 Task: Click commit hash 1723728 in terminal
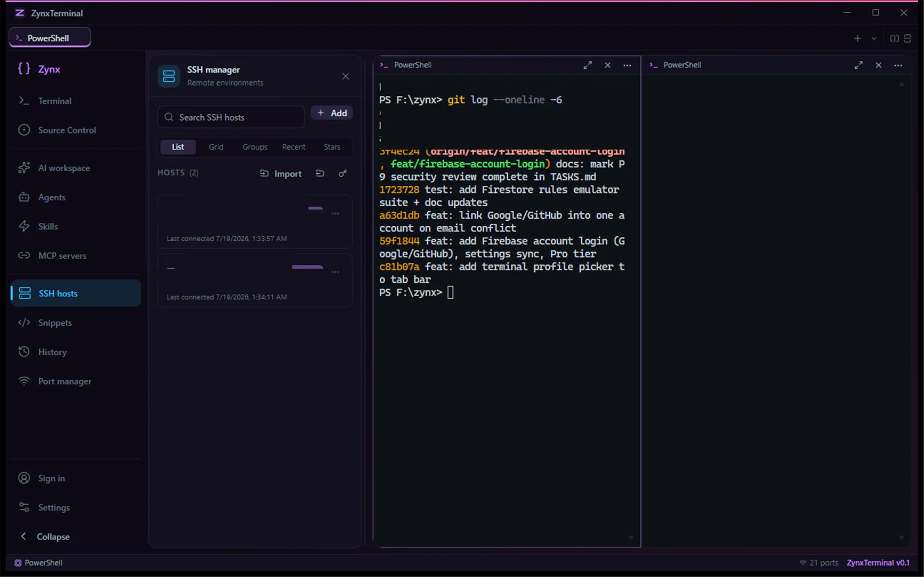pos(399,190)
